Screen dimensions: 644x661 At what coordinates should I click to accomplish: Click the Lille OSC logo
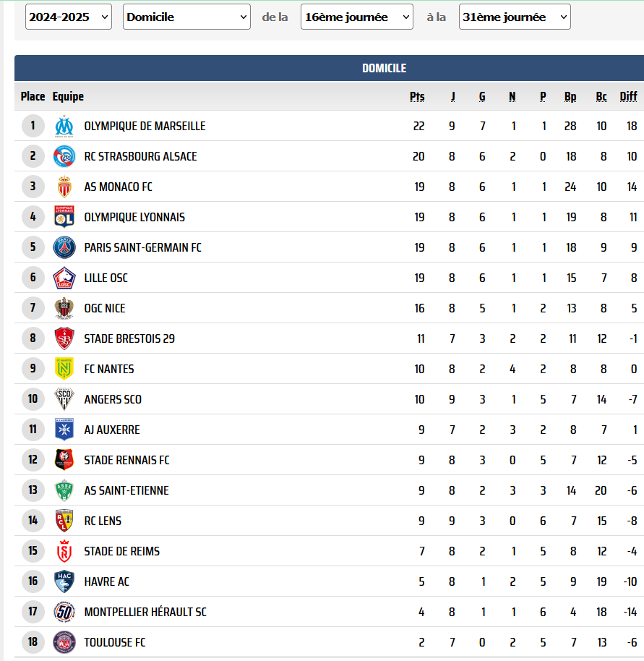64,278
